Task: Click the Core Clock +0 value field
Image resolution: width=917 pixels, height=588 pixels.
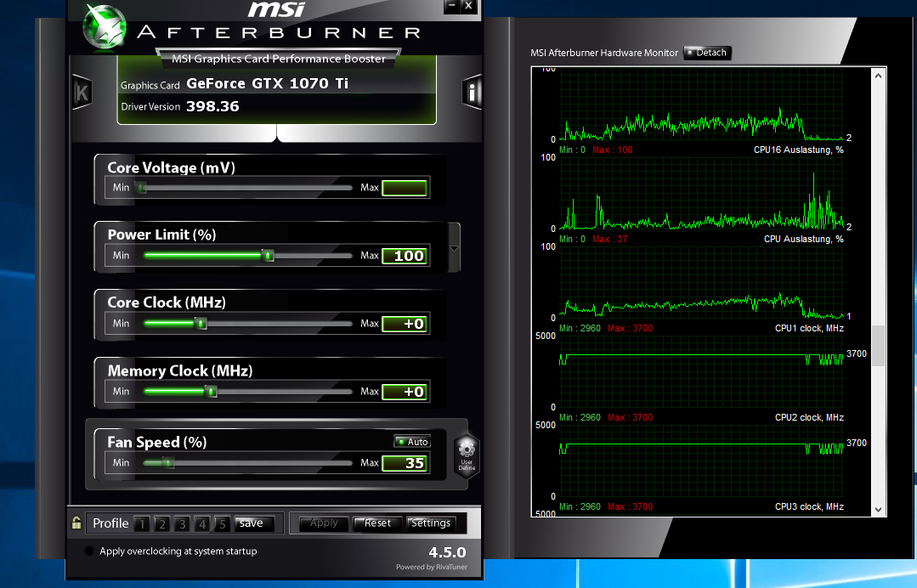Action: coord(405,323)
